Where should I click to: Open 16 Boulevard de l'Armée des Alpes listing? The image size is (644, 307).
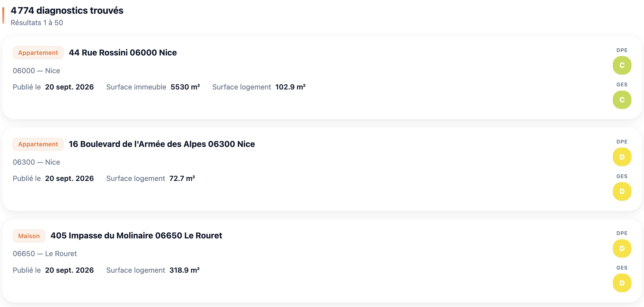(162, 144)
